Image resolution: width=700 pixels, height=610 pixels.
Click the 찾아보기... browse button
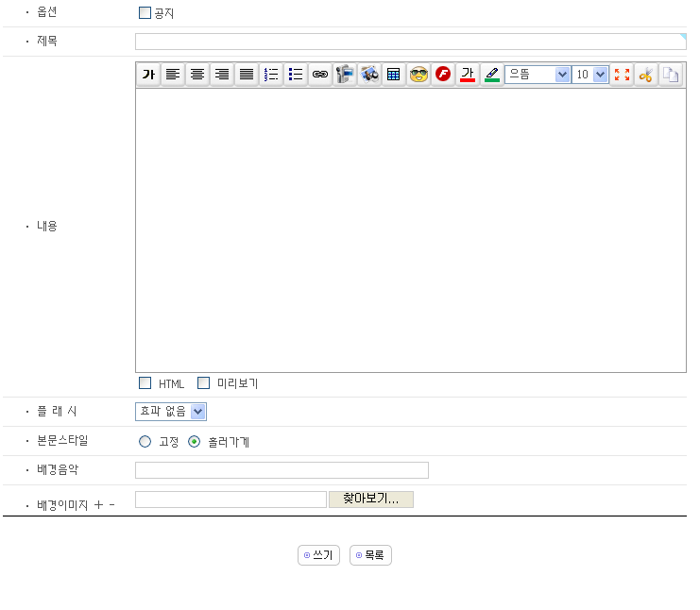[371, 500]
